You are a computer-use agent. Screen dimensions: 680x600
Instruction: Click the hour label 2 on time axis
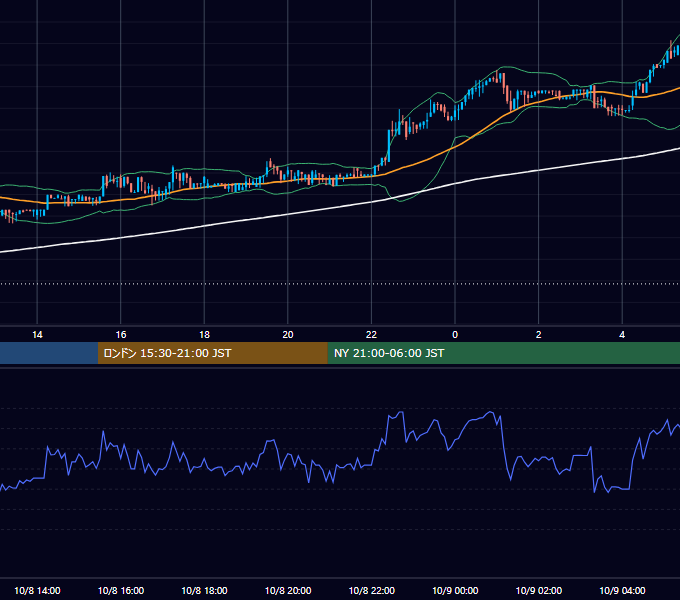[539, 335]
